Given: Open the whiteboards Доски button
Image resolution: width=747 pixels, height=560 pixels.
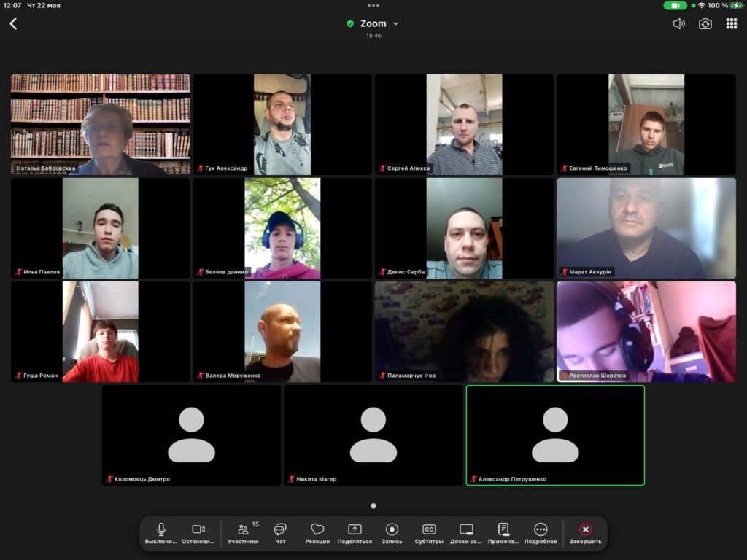Looking at the screenshot, I should click(466, 533).
